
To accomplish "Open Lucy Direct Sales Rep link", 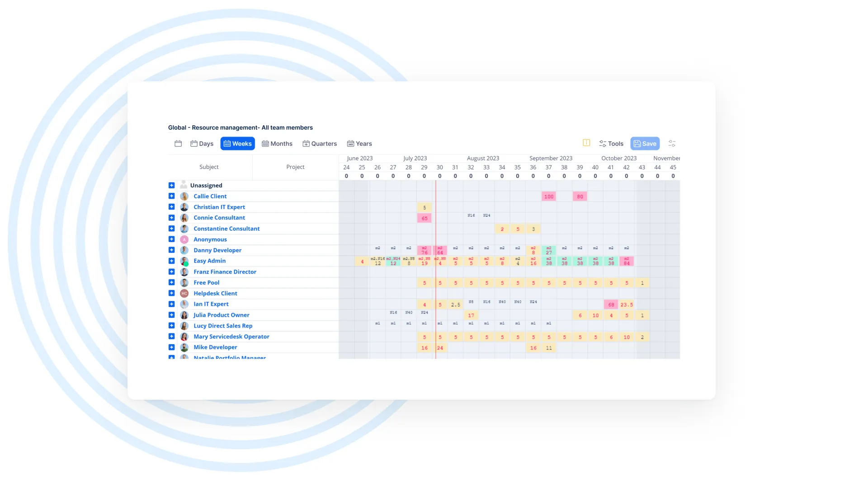I will [223, 326].
